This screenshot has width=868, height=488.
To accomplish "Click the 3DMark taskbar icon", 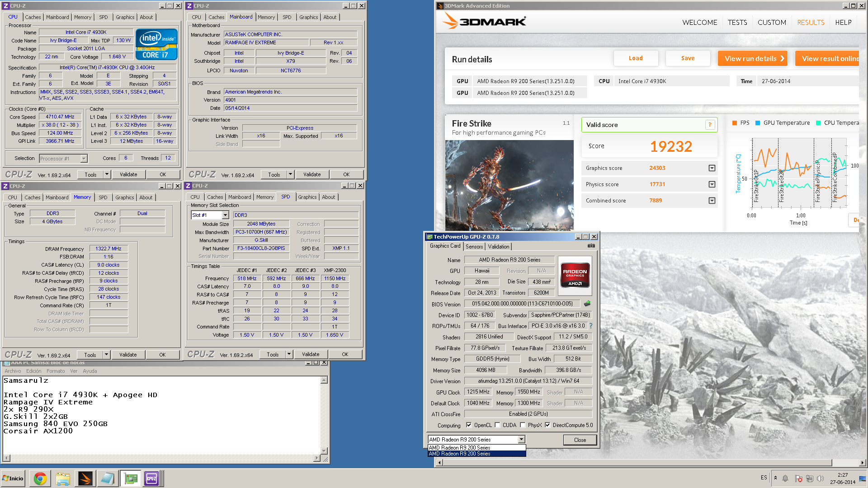I will pyautogui.click(x=85, y=479).
